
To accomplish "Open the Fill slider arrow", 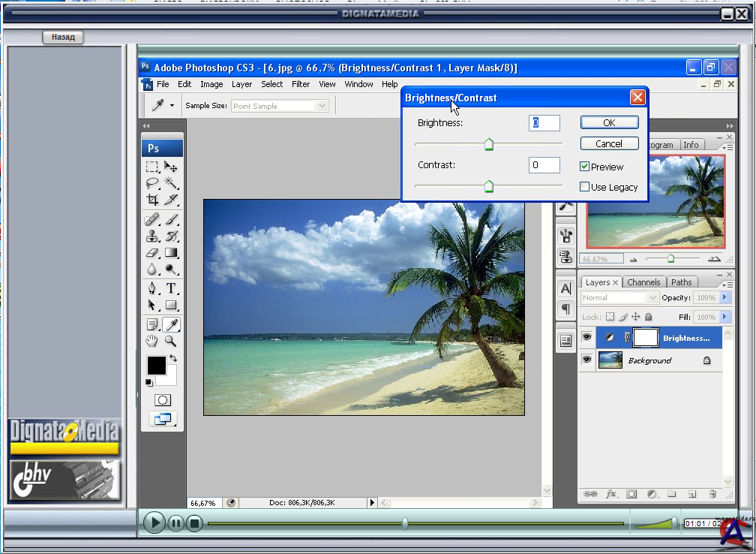I will pos(724,318).
